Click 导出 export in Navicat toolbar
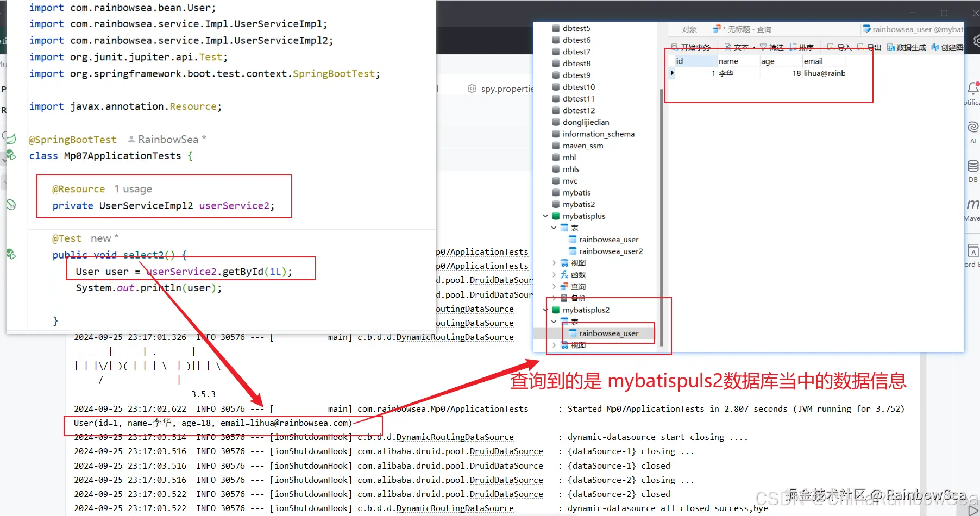The width and height of the screenshot is (980, 516). coord(869,47)
